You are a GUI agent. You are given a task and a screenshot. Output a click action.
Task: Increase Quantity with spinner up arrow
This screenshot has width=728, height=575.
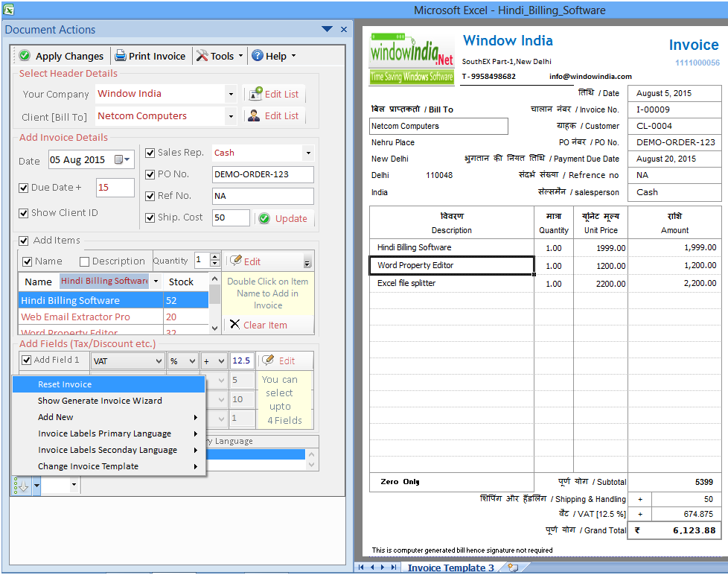pyautogui.click(x=214, y=256)
